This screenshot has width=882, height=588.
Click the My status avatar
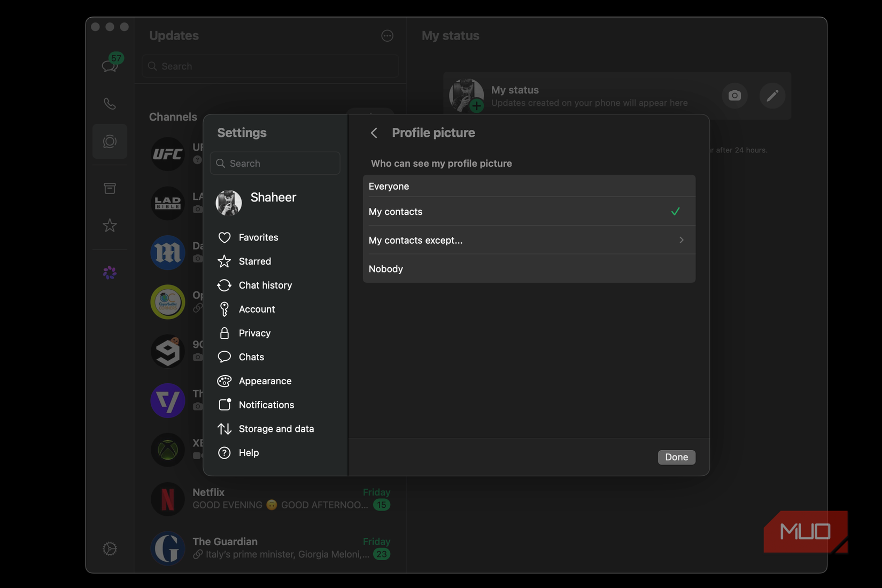[x=466, y=96]
